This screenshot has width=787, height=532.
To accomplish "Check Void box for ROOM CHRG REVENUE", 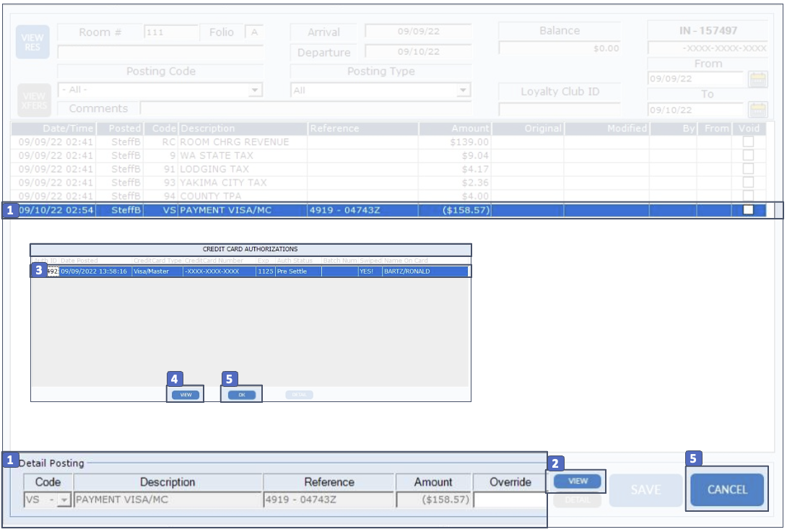I will pyautogui.click(x=748, y=142).
